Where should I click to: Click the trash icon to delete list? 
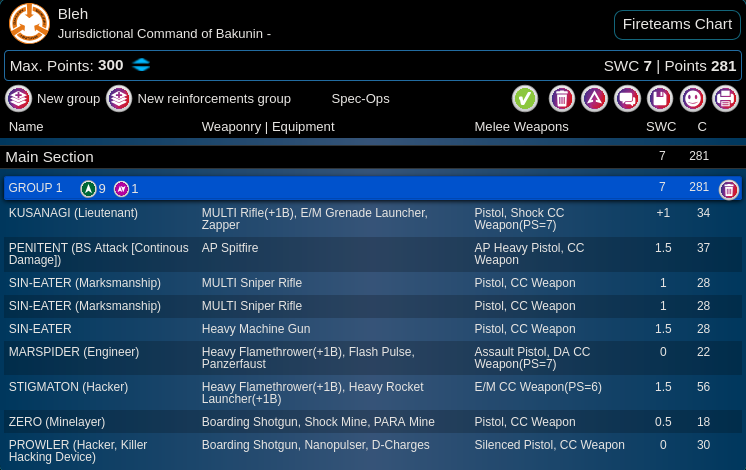pyautogui.click(x=562, y=99)
